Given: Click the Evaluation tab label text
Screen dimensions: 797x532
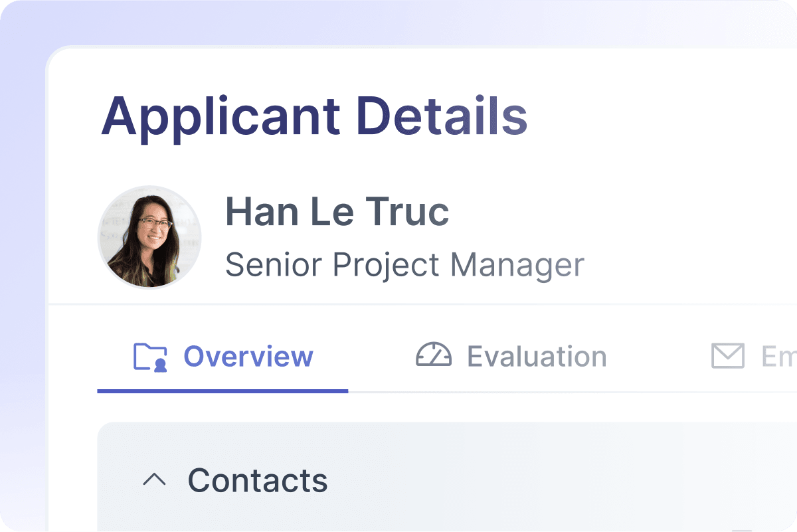Looking at the screenshot, I should [537, 357].
